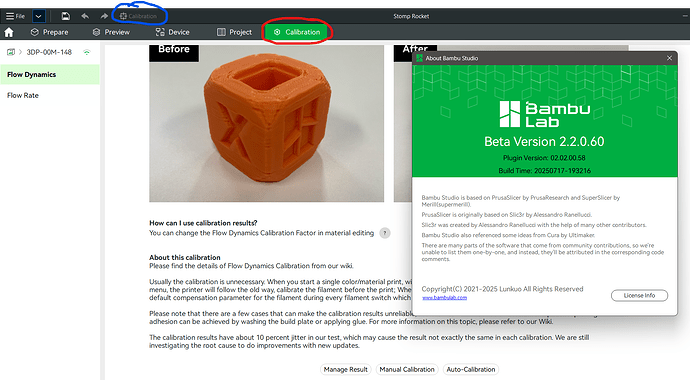Switch to the Prepare tab
This screenshot has height=380, width=690.
tap(49, 32)
